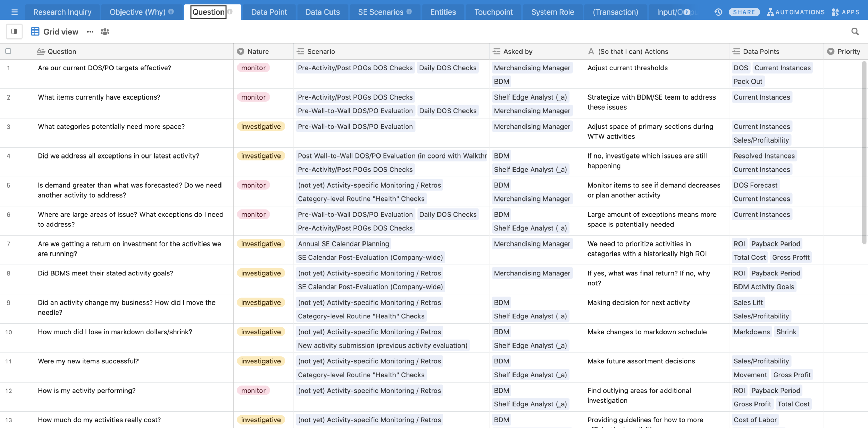Select all rows with the header checkbox
The image size is (868, 428).
click(8, 51)
